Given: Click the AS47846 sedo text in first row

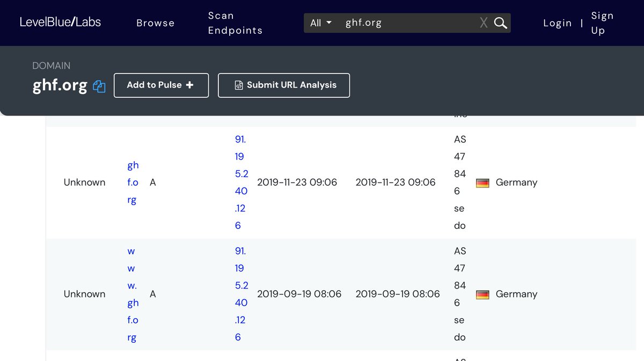Looking at the screenshot, I should point(459,183).
